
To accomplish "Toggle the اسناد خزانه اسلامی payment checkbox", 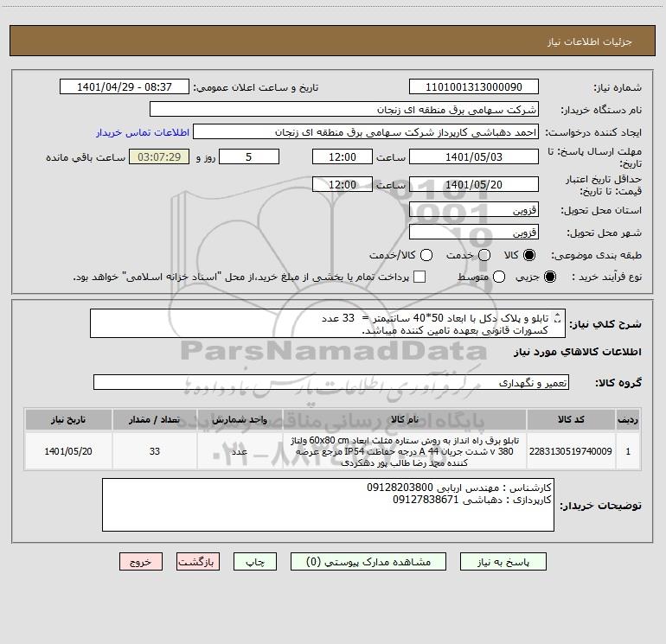I will click(419, 277).
